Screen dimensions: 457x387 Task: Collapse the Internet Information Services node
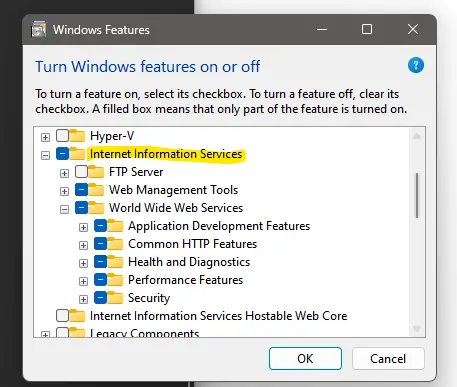click(x=45, y=155)
